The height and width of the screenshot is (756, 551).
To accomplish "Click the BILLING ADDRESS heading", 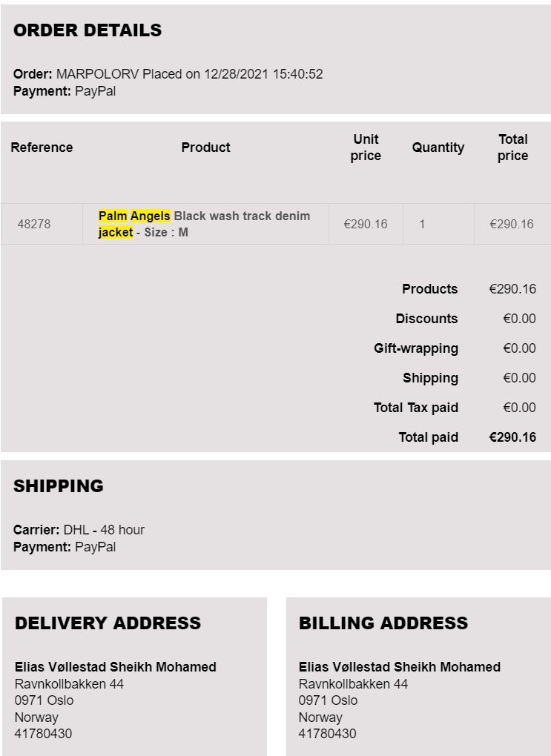I will pyautogui.click(x=383, y=623).
